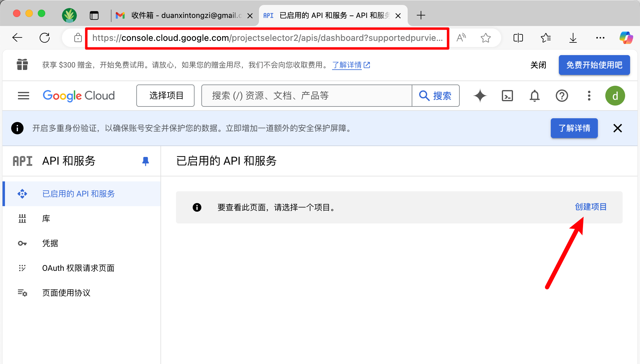Dismiss the multi-factor authentication banner
The image size is (640, 364).
pos(617,128)
